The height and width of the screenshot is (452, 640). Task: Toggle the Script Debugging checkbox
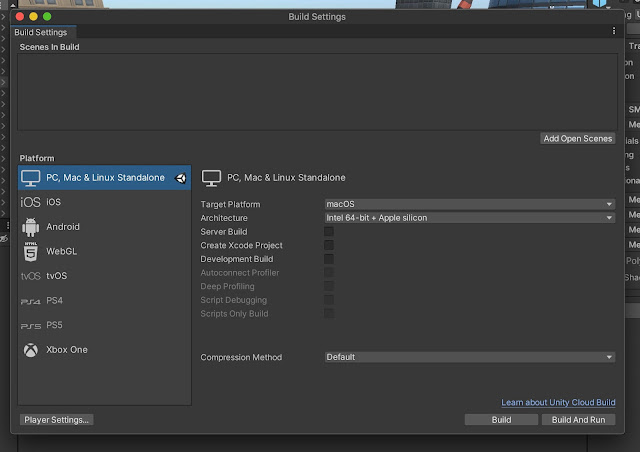point(329,300)
